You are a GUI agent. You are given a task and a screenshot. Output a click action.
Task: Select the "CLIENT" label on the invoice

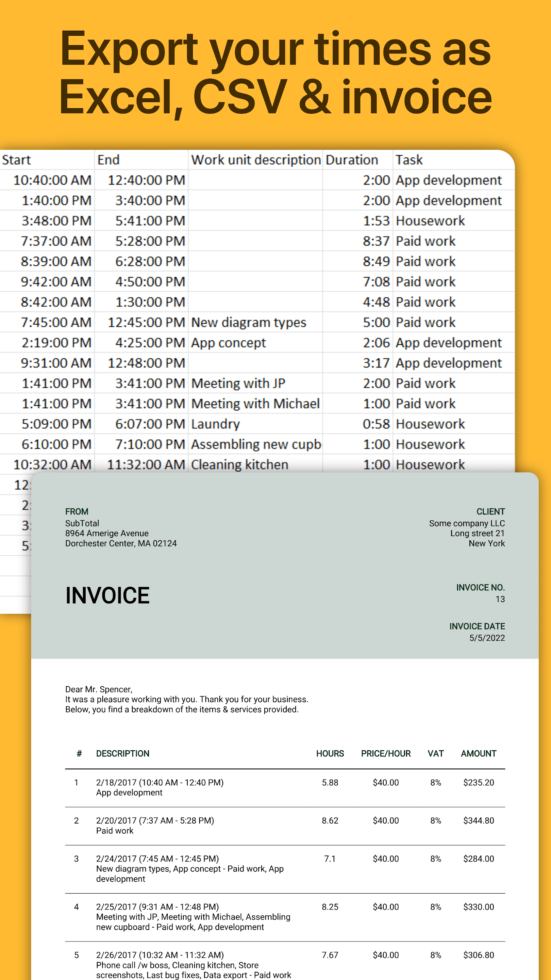click(490, 512)
